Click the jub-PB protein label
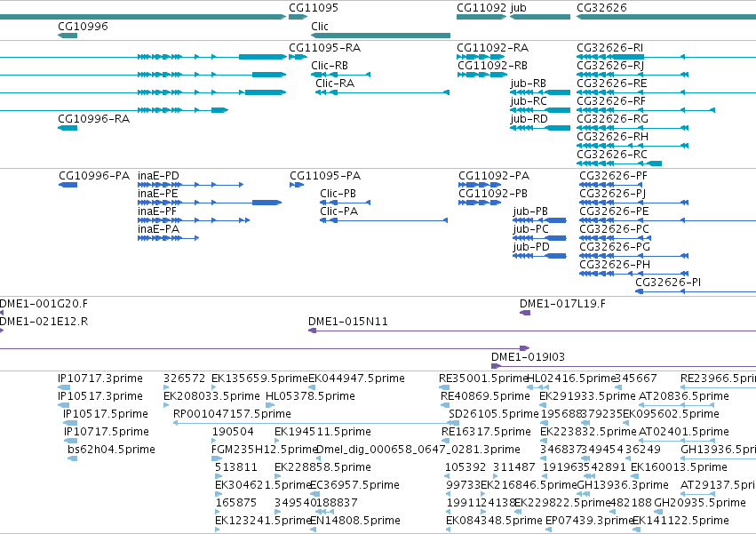 [530, 211]
